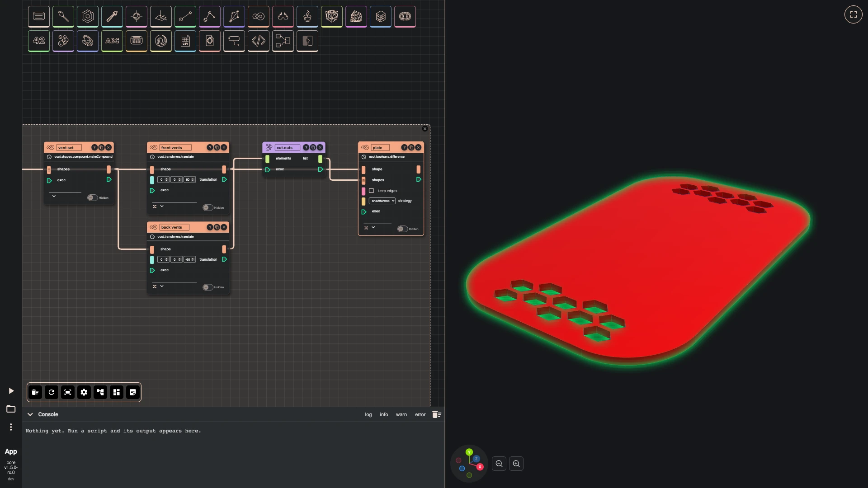Zoom out the 3D viewport
The width and height of the screenshot is (868, 488).
tap(499, 464)
